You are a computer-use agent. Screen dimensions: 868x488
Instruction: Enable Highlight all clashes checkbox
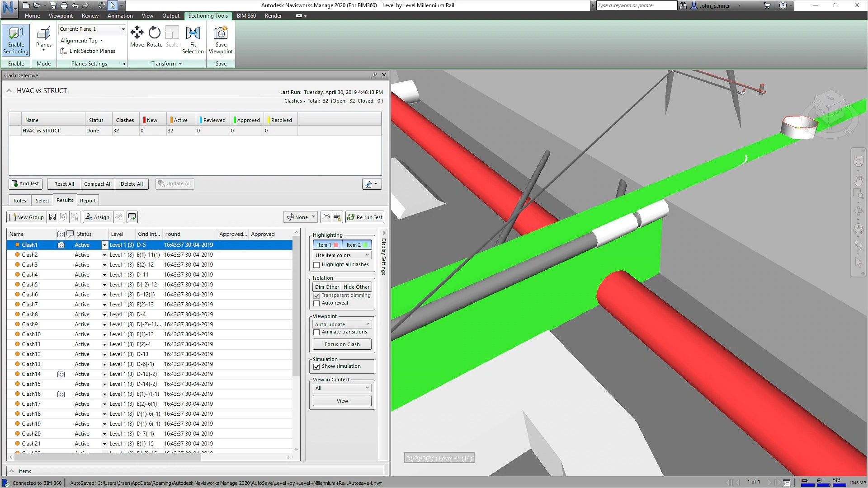(x=316, y=265)
